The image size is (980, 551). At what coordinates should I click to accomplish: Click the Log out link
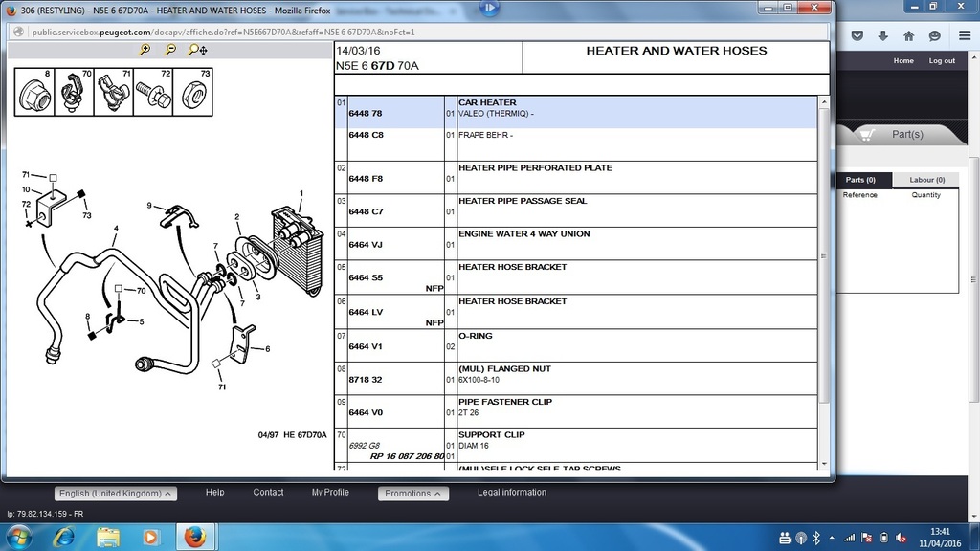click(942, 60)
